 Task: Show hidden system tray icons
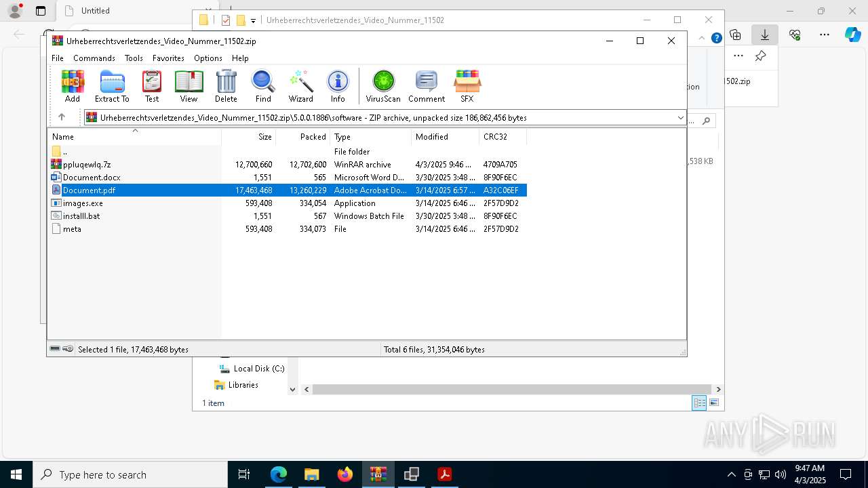pyautogui.click(x=731, y=474)
